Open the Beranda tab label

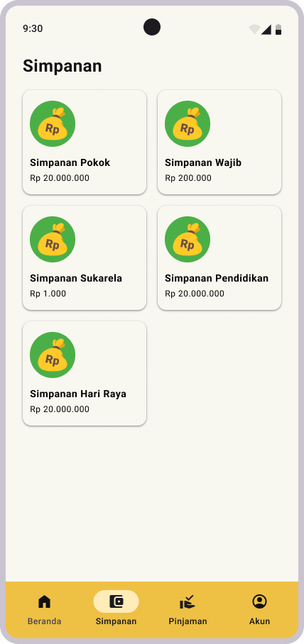tap(45, 621)
